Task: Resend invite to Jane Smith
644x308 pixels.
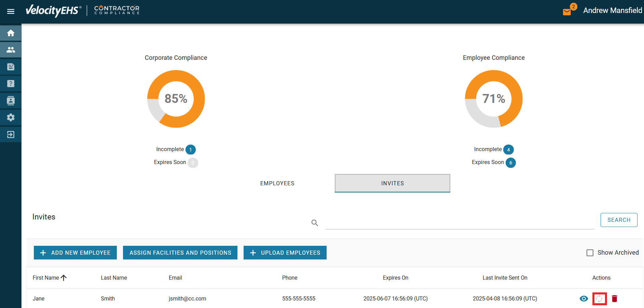Action: click(599, 299)
